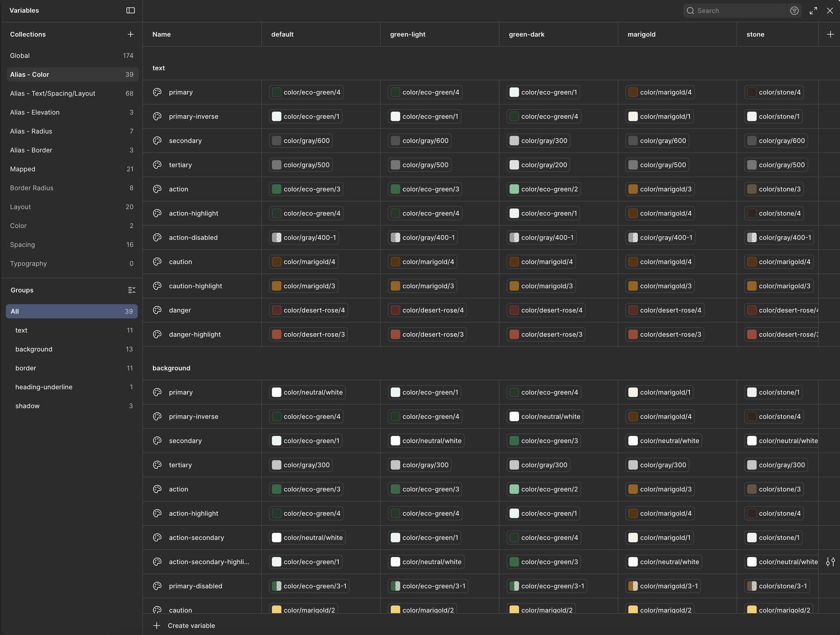Click color icon of action-secondary row
This screenshot has height=635, width=840.
coord(157,538)
